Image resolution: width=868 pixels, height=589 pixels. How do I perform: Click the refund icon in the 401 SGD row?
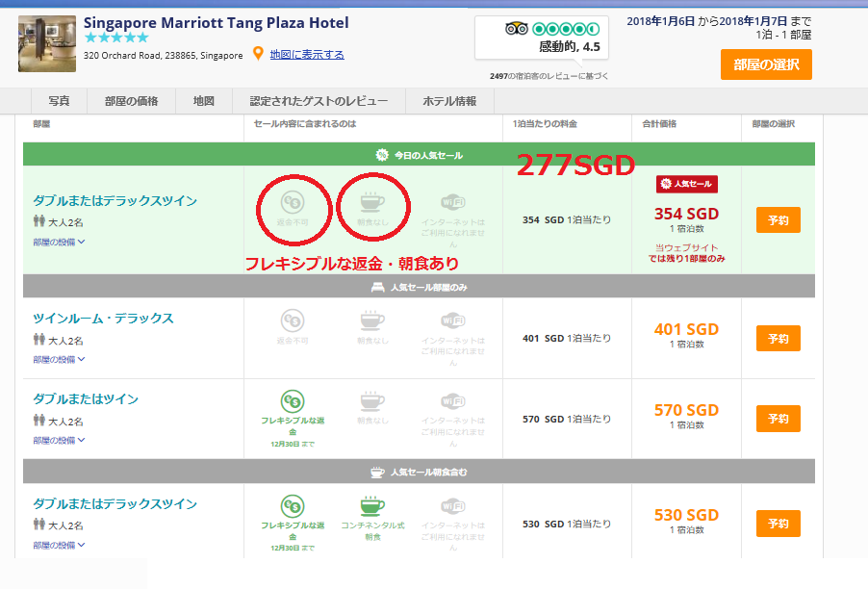[293, 320]
